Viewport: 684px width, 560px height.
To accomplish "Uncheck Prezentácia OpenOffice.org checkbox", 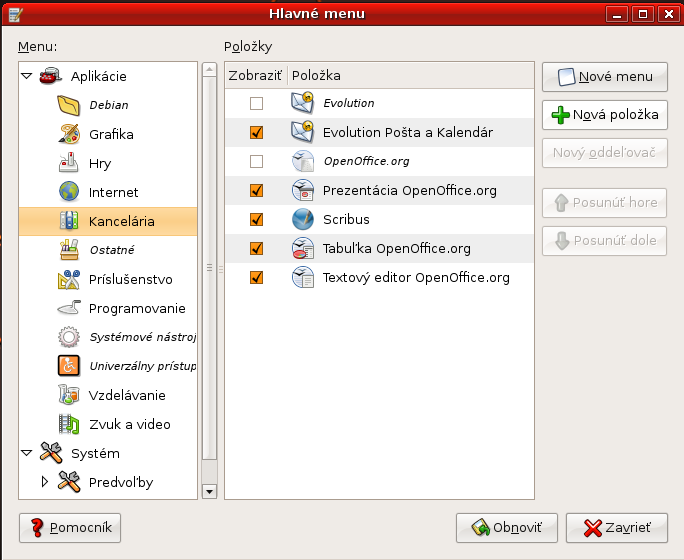I will [x=256, y=190].
